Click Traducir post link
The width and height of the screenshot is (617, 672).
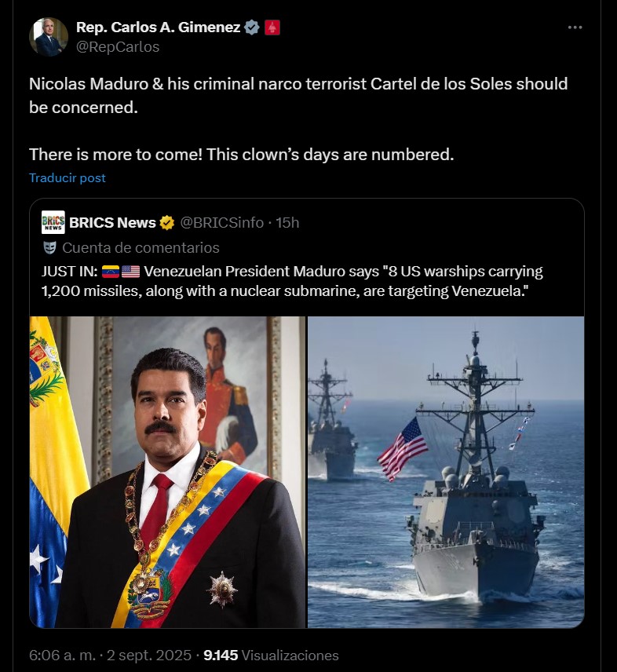(x=68, y=178)
